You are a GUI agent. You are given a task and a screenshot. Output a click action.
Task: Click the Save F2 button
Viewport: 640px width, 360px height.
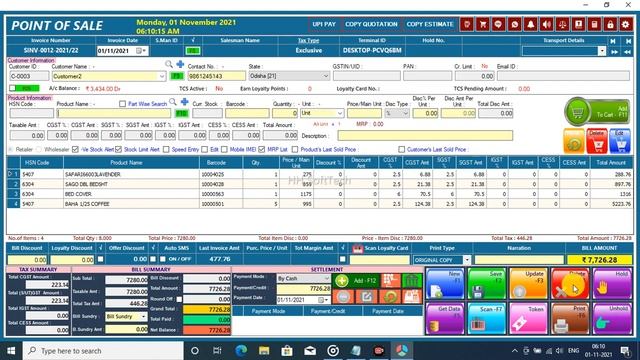486,284
